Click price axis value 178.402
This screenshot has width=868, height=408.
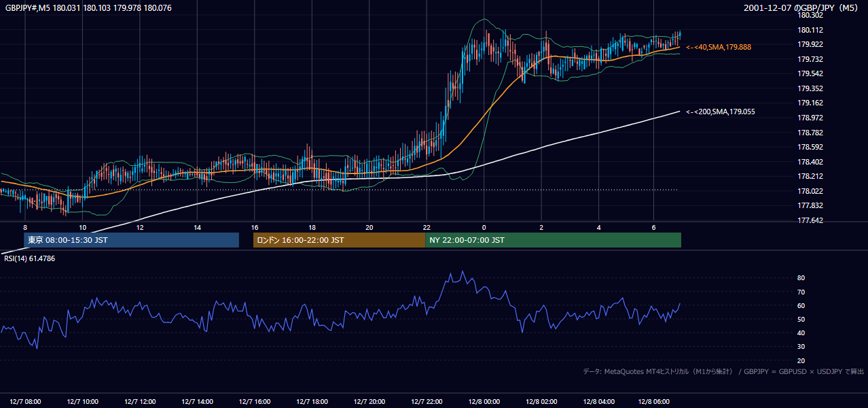[810, 162]
